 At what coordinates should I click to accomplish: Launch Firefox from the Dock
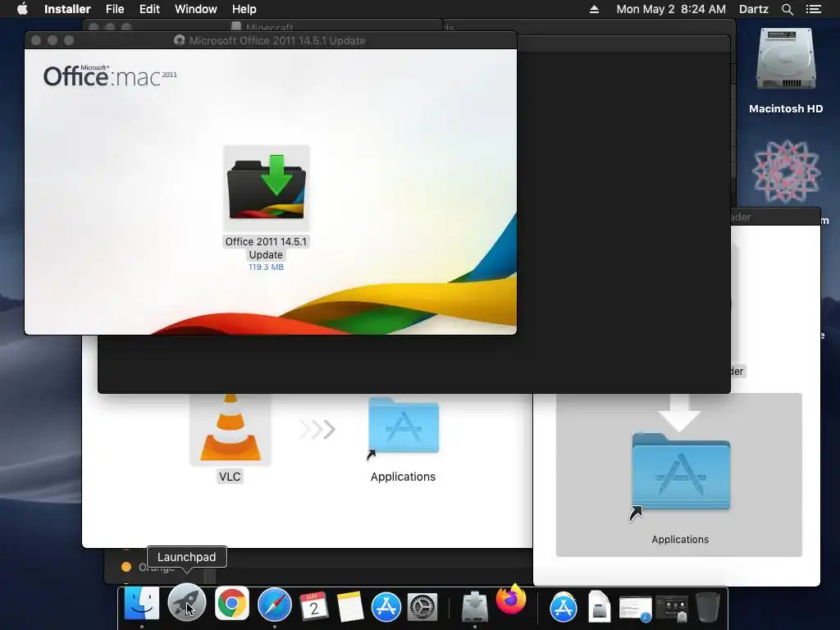pos(512,599)
